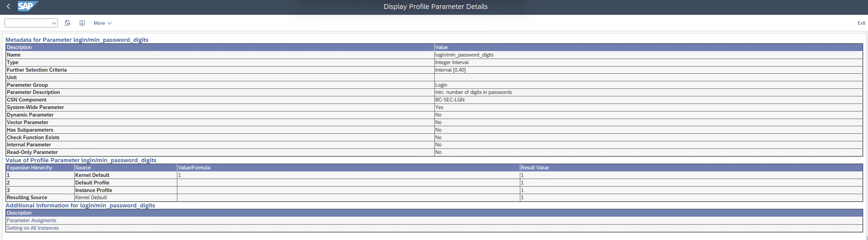The height and width of the screenshot is (240, 868).
Task: Click 'Metadata for Parameter login/min_password_digits' heading
Action: (x=77, y=40)
